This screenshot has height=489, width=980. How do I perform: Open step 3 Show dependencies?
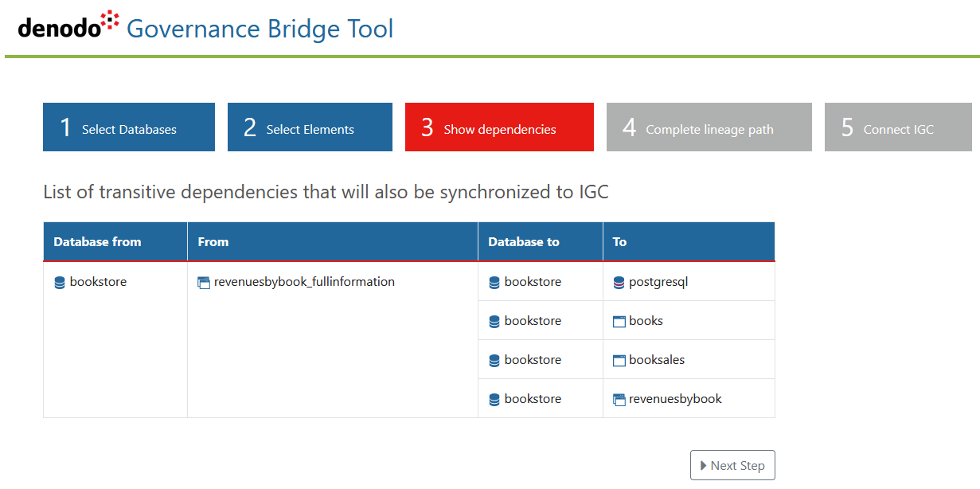499,127
